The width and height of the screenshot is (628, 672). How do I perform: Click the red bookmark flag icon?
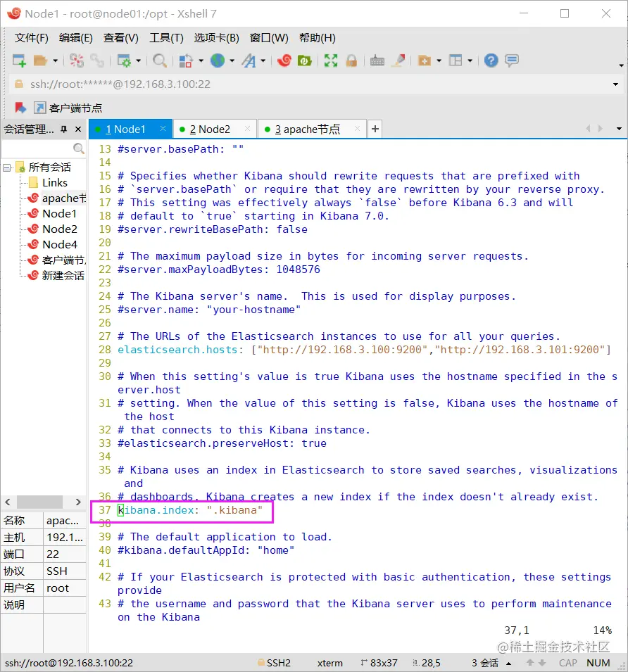pyautogui.click(x=20, y=108)
